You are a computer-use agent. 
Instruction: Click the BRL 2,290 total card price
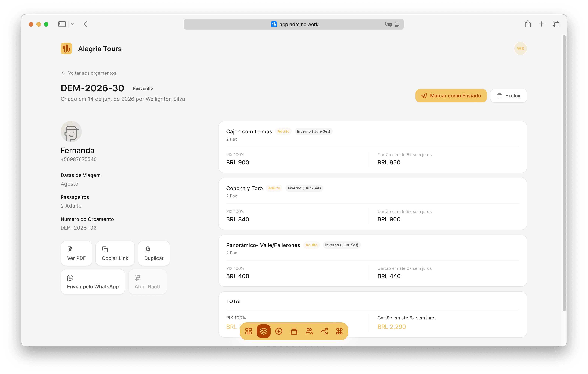[391, 327]
